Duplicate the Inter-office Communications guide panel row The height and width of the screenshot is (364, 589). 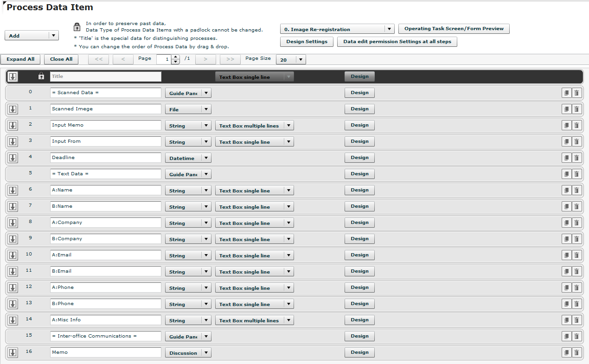(x=566, y=336)
